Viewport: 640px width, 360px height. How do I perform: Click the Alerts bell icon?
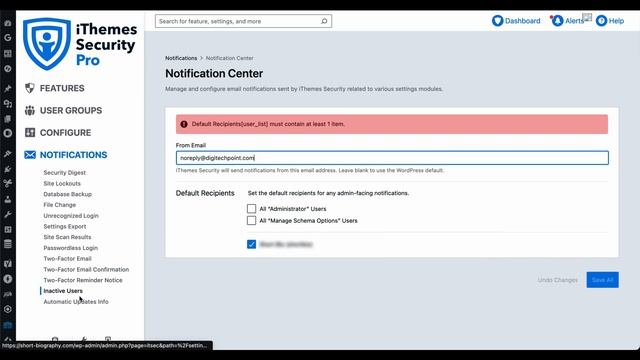557,20
